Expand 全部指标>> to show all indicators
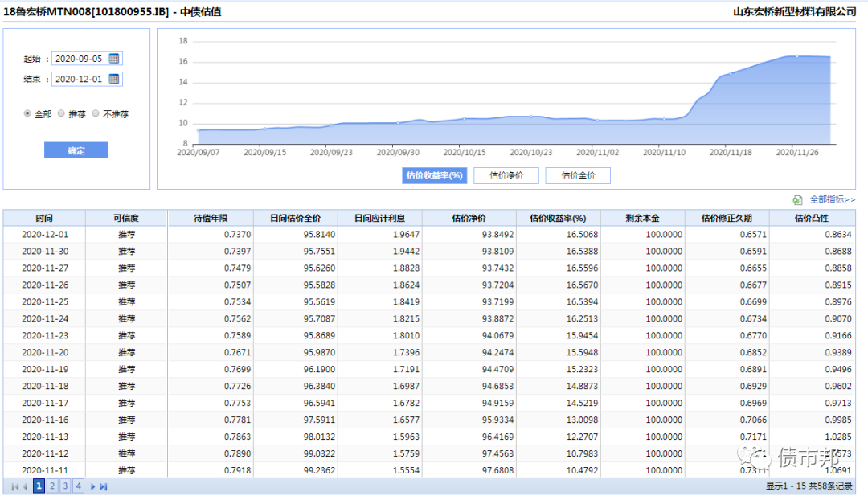The height and width of the screenshot is (496, 868). pos(832,199)
